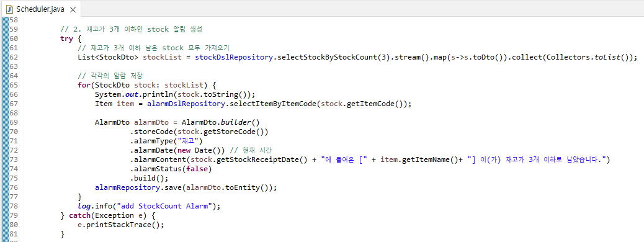Place cursor on the 'try' keyword
Viewport: 644px width, 242px height.
(x=66, y=38)
